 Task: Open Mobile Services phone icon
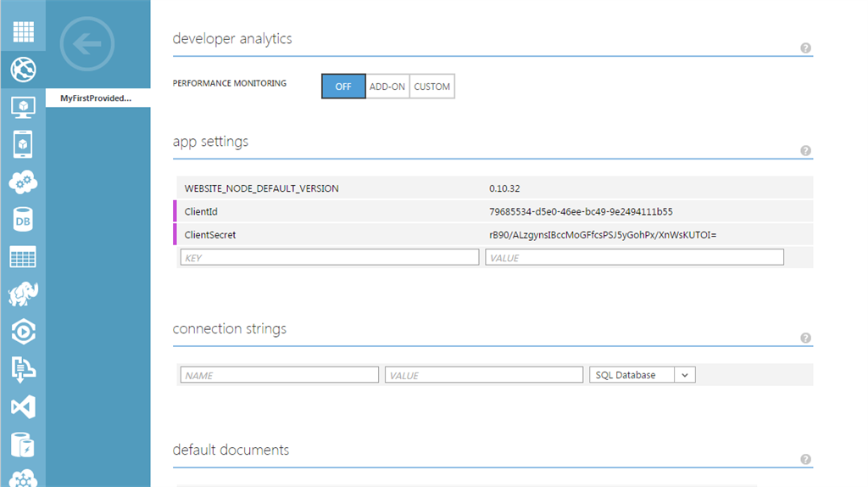[x=23, y=144]
